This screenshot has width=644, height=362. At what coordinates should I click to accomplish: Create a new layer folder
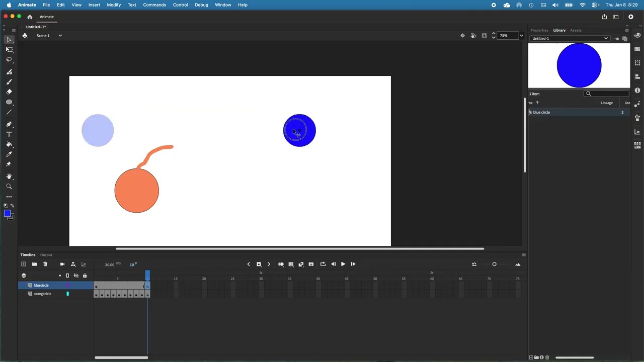(x=34, y=264)
